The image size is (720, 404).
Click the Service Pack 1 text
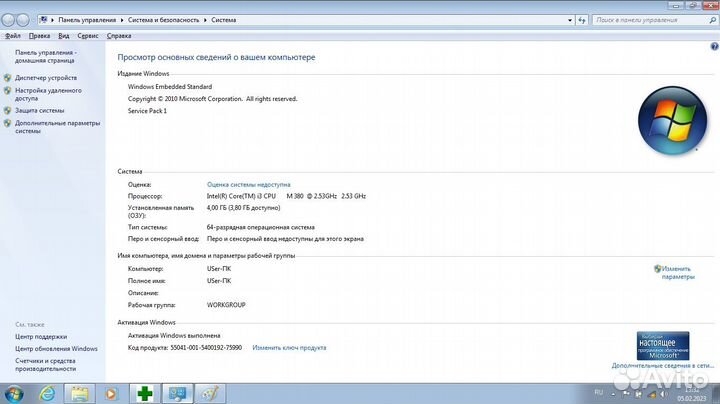147,111
